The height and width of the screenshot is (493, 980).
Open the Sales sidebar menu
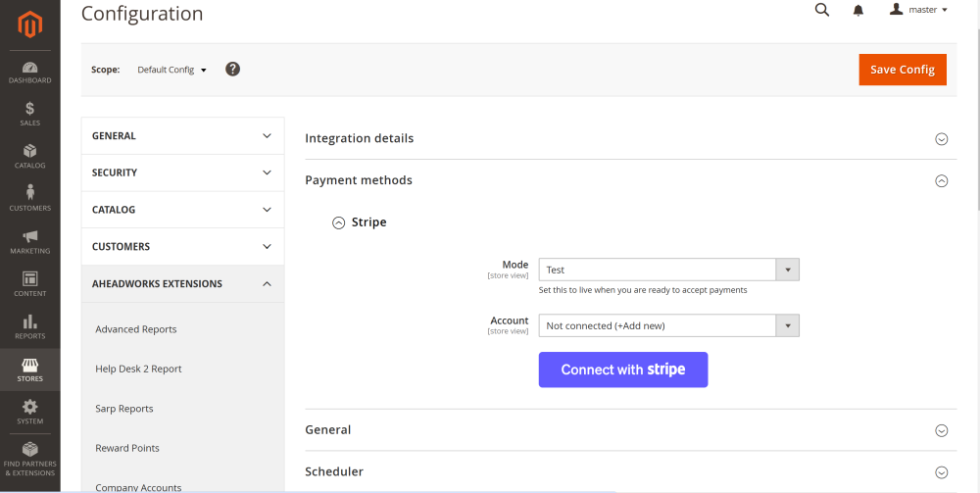[30, 115]
